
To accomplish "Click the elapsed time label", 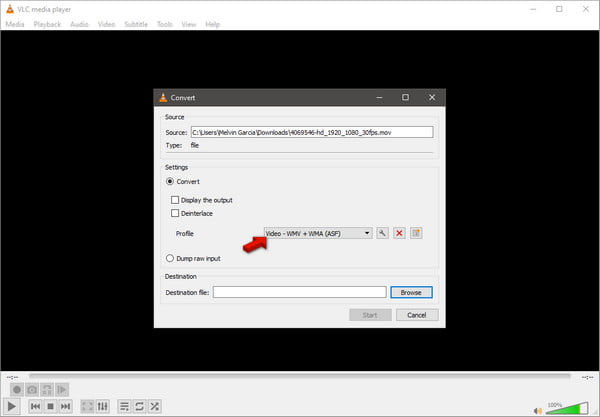I will click(x=13, y=377).
